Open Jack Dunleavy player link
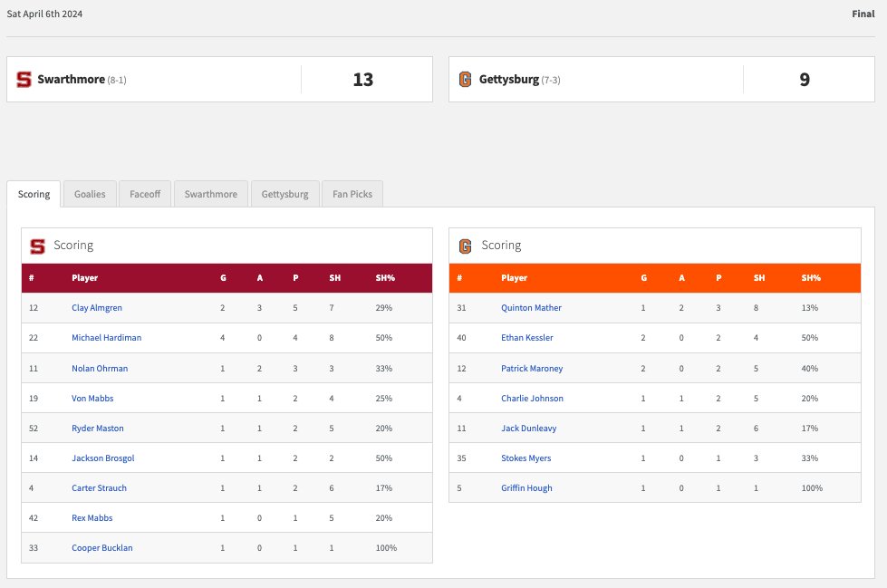Screen dimensions: 887x588 (x=528, y=429)
